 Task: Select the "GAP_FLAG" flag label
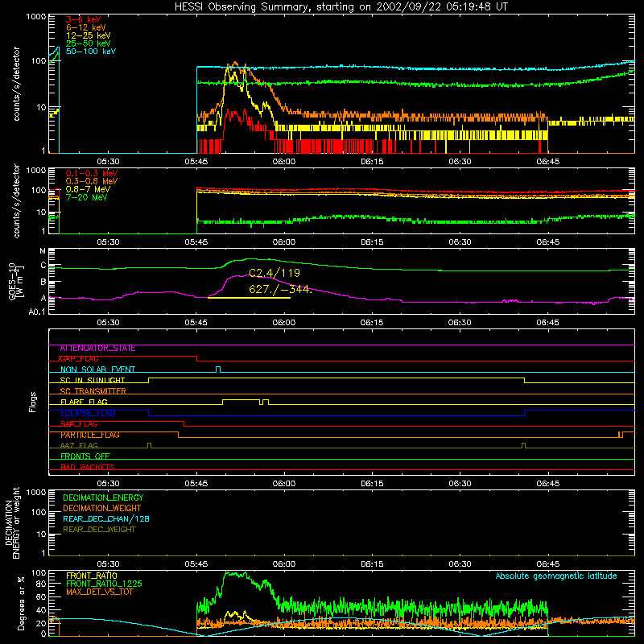[x=79, y=359]
